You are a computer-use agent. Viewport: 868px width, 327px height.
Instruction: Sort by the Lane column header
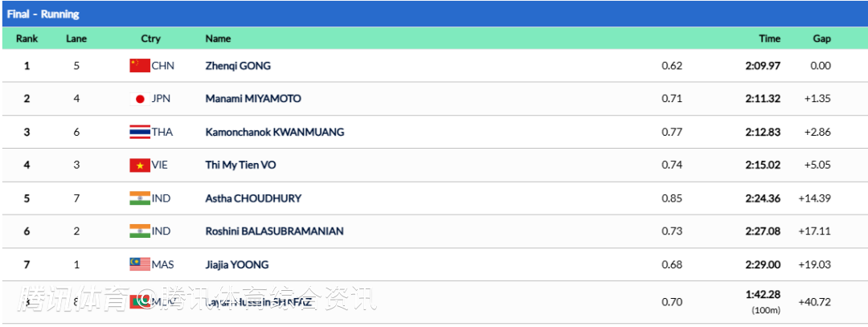(76, 39)
